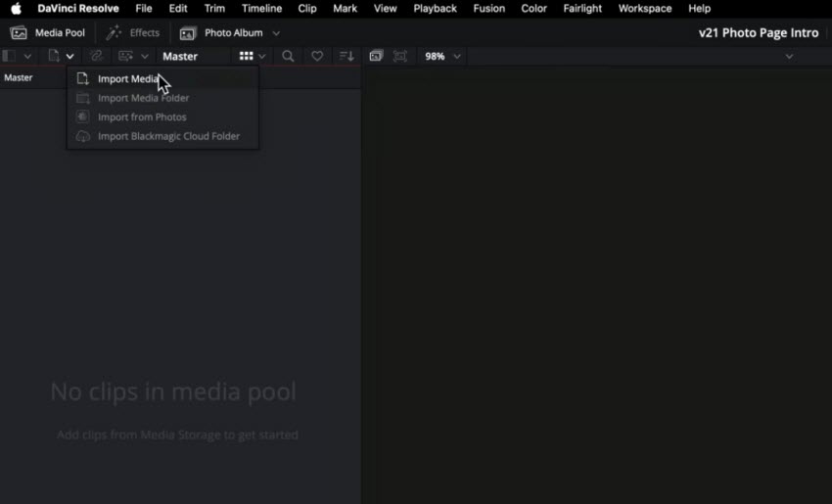Open the Color menu
This screenshot has width=832, height=504.
coord(533,9)
